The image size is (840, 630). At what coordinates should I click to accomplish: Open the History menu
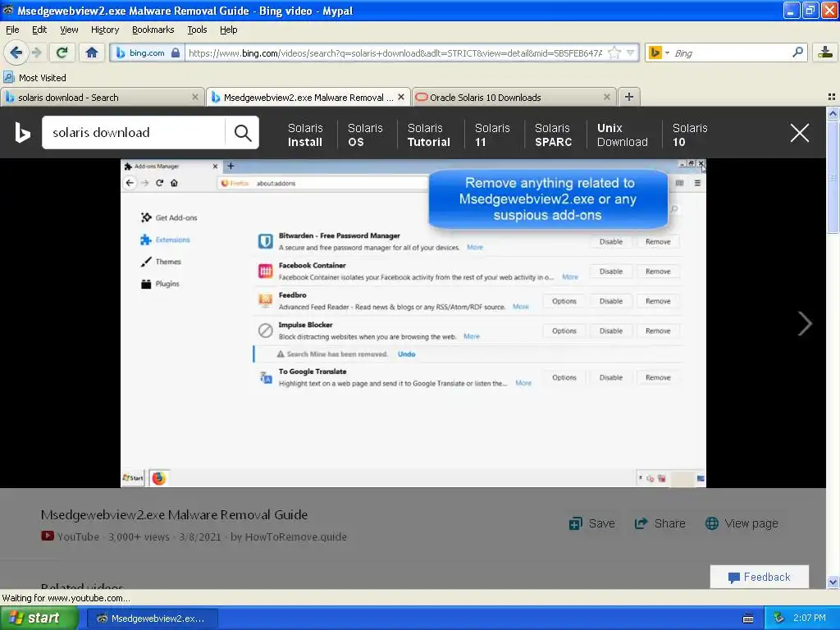pyautogui.click(x=105, y=30)
